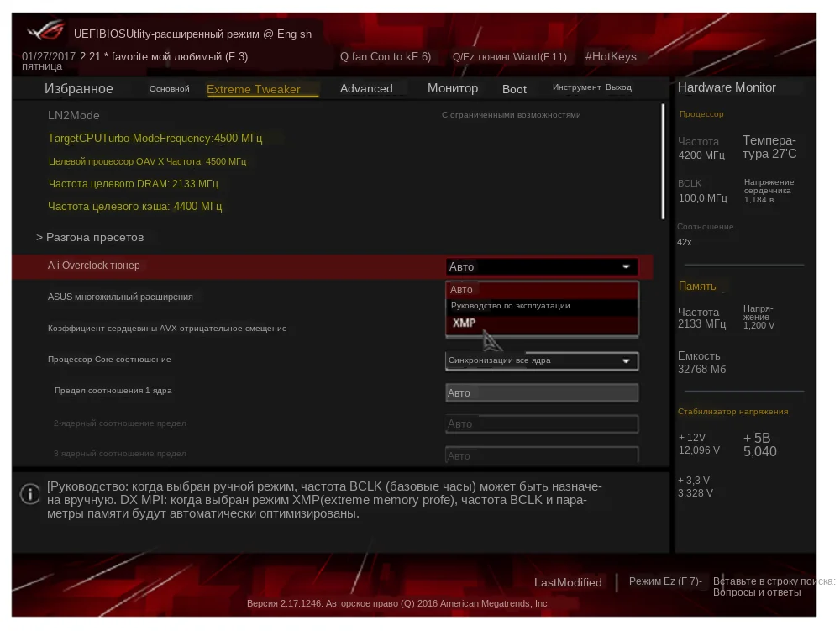Expand the Разгона пресетов submenu
The width and height of the screenshot is (840, 631).
(x=90, y=237)
